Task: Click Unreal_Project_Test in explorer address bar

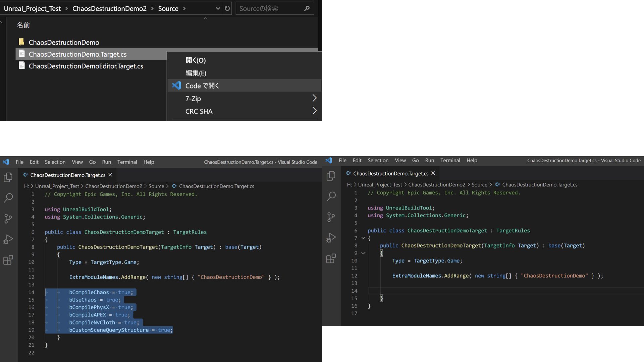Action: 32,9
